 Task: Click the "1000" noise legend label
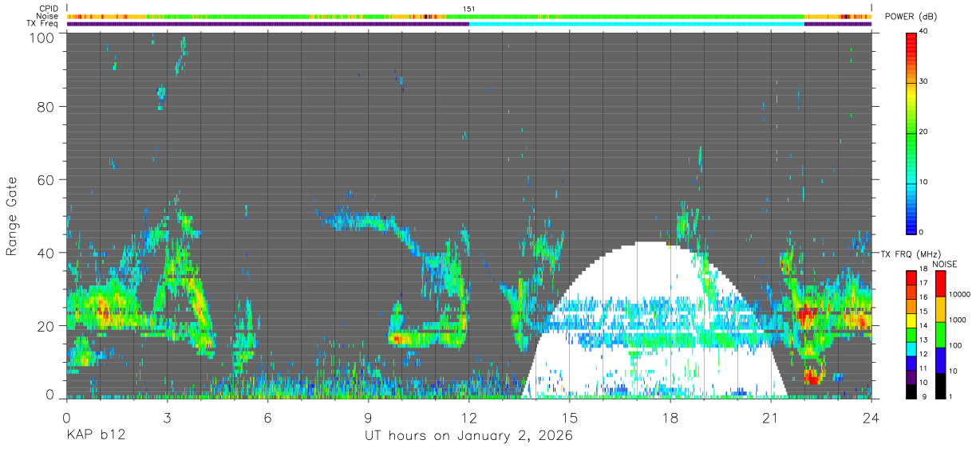[958, 320]
